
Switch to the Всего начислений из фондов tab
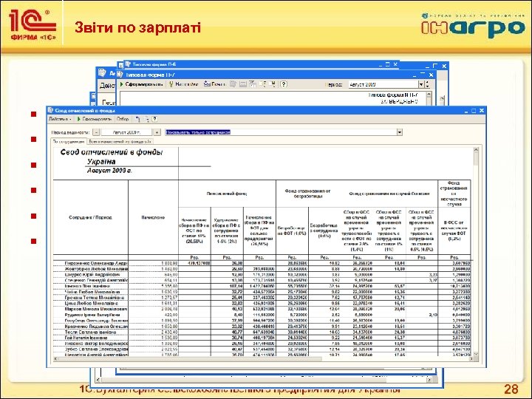[x=120, y=141]
